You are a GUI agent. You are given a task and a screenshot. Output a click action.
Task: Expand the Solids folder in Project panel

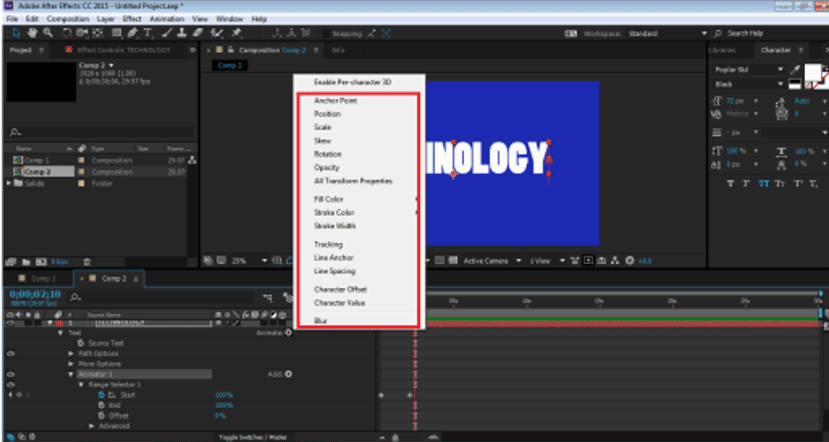point(8,183)
